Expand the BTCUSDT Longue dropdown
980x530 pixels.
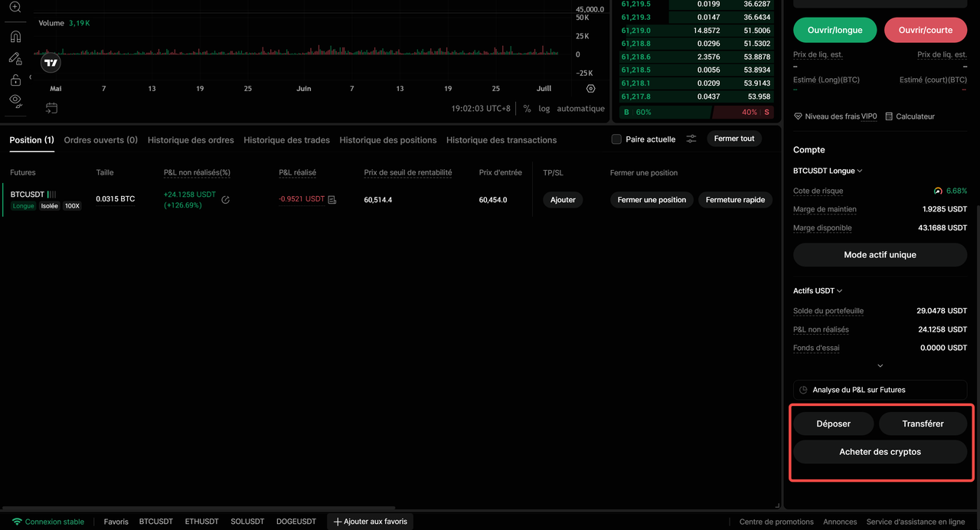point(828,171)
